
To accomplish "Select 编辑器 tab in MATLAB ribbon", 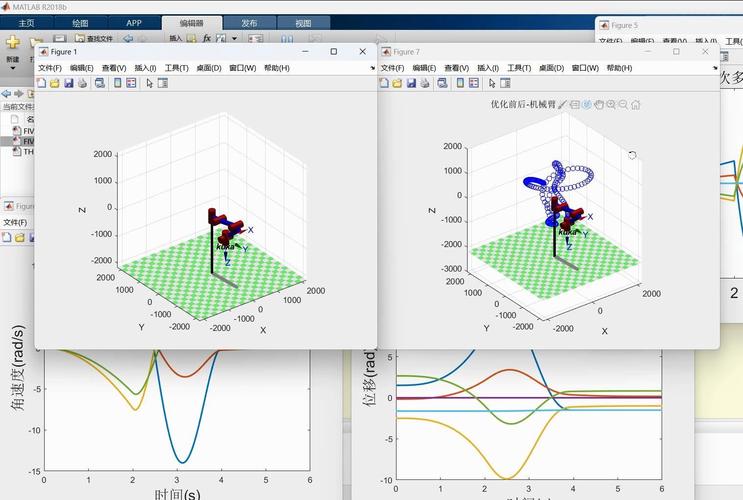I will pyautogui.click(x=191, y=23).
